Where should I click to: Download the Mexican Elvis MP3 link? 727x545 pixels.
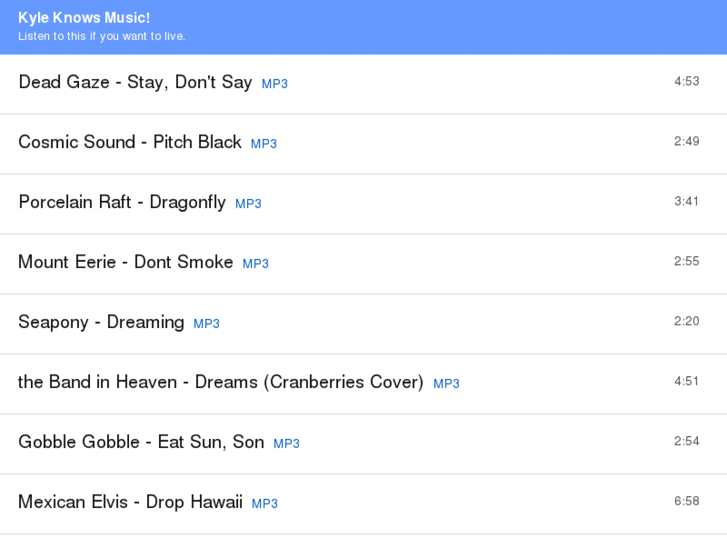point(265,504)
